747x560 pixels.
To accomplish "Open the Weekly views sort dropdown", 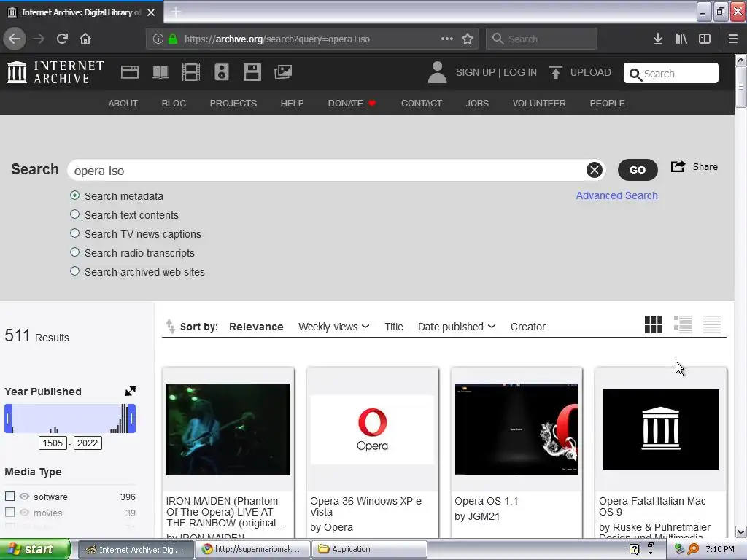I will coord(333,327).
